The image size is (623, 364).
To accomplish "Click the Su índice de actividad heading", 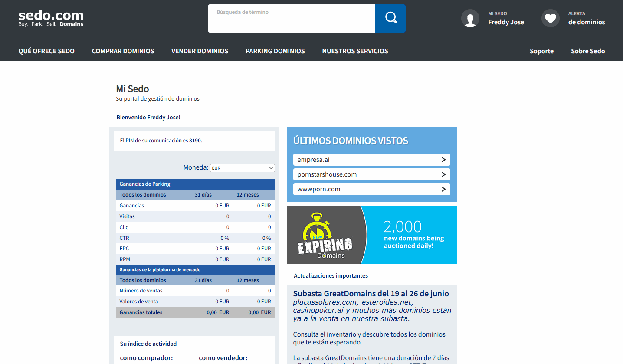I will coord(148,344).
